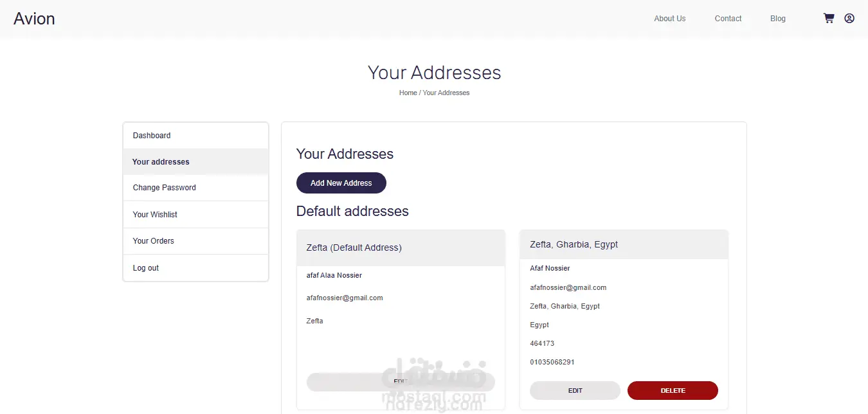Open Dashboard in the sidebar
Image resolution: width=868 pixels, height=414 pixels.
click(152, 136)
